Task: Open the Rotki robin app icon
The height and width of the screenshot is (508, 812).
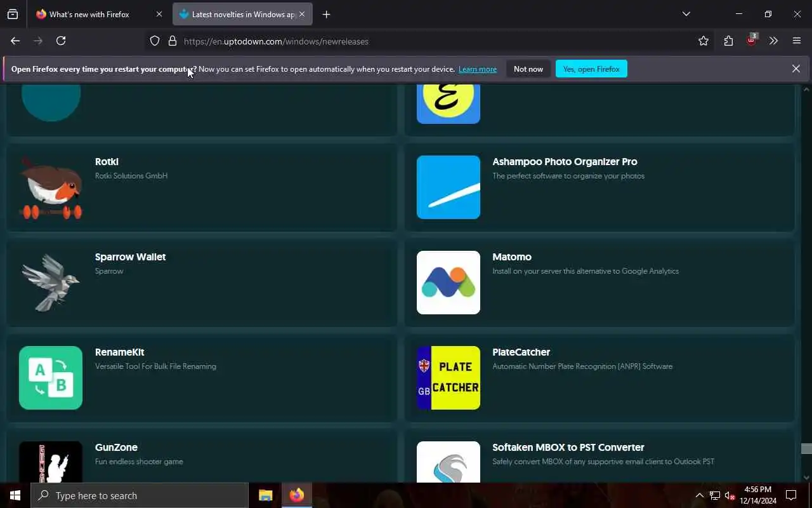Action: pyautogui.click(x=51, y=187)
